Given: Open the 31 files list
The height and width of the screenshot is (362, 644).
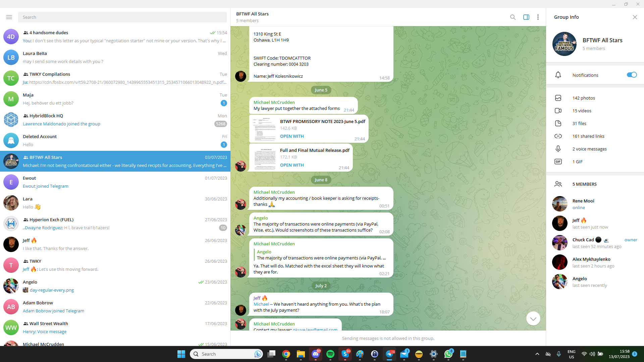Looking at the screenshot, I should (579, 123).
